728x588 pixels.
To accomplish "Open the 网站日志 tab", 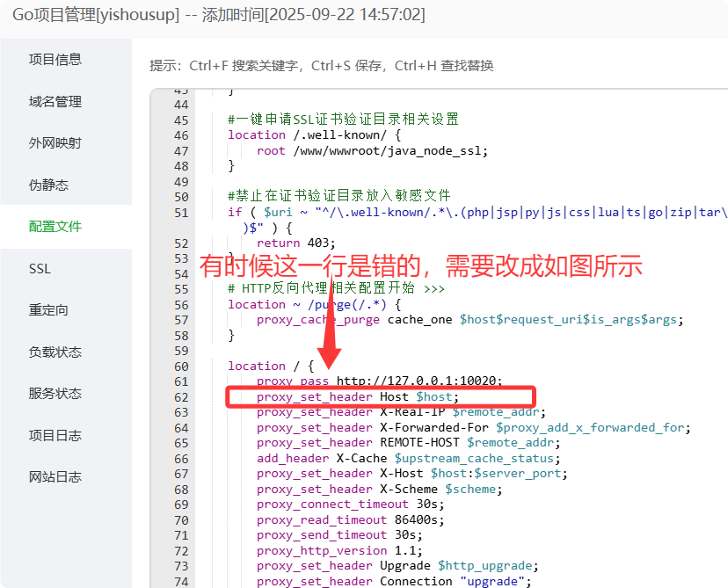I will point(55,477).
